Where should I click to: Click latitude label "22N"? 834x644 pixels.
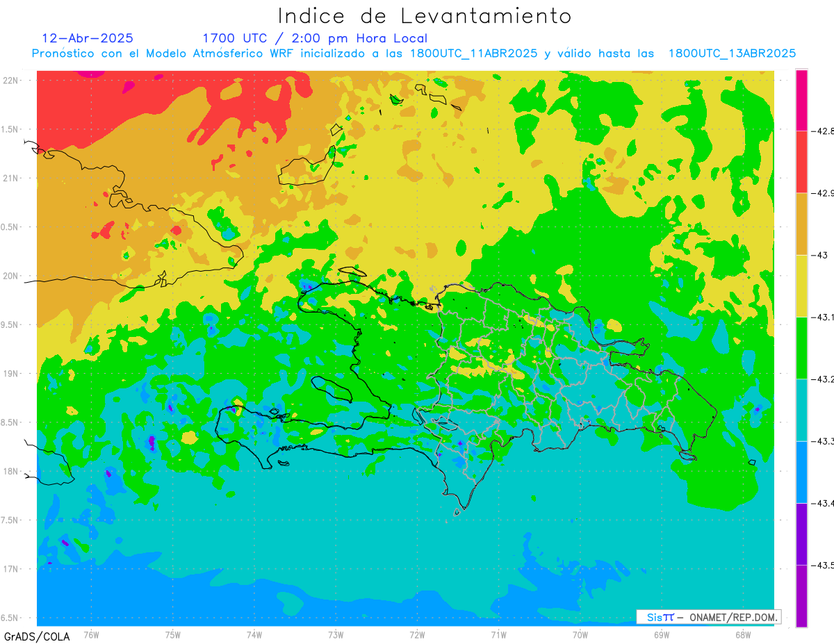pos(11,80)
